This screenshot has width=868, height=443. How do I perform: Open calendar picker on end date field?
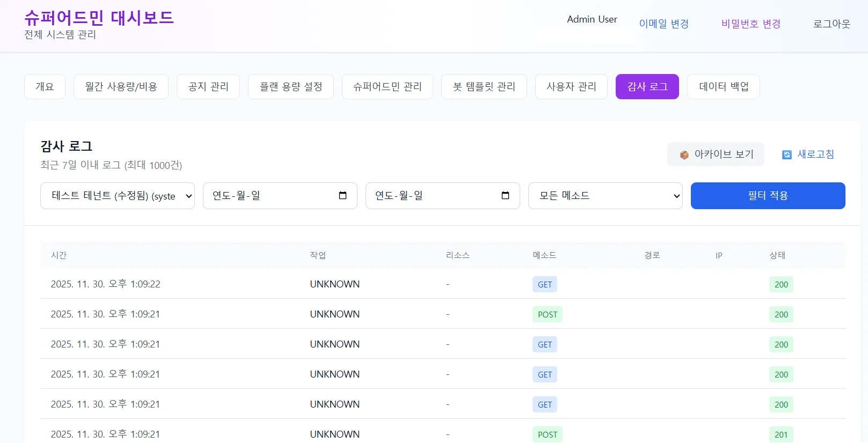click(505, 196)
